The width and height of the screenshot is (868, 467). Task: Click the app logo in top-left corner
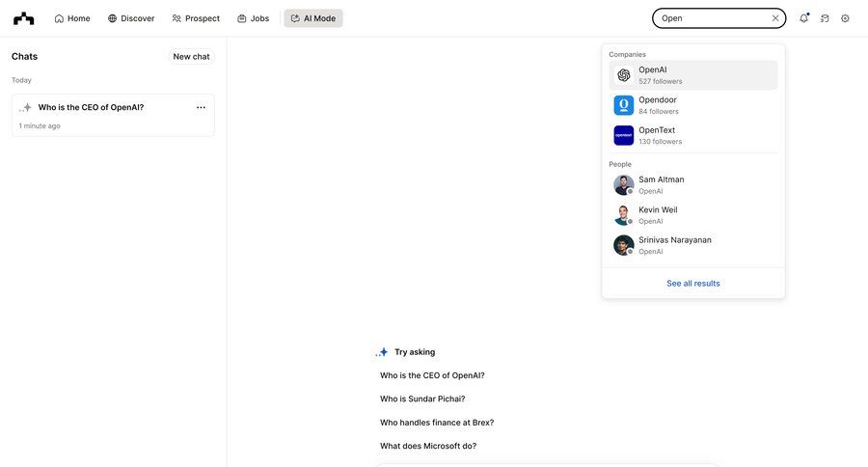[24, 18]
